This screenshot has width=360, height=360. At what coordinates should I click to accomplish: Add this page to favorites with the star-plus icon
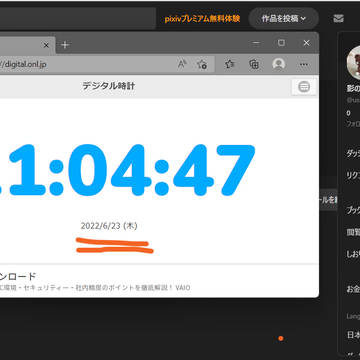pyautogui.click(x=202, y=64)
